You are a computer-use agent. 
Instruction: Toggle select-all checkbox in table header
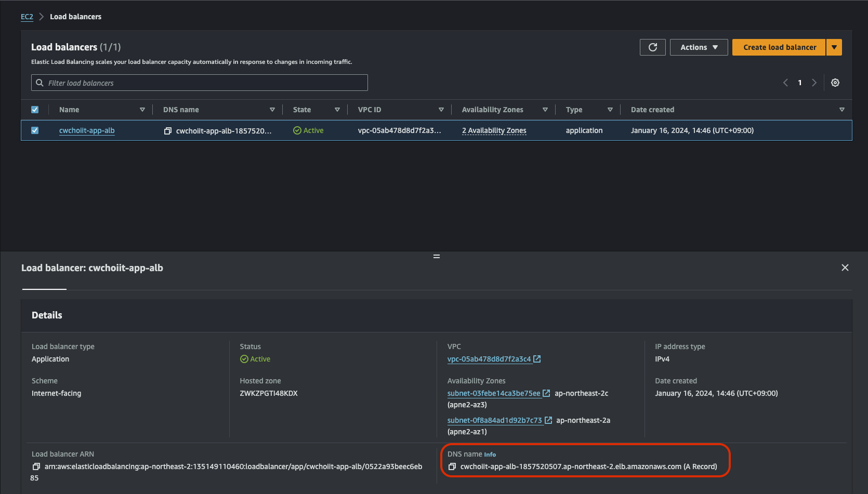pos(35,110)
